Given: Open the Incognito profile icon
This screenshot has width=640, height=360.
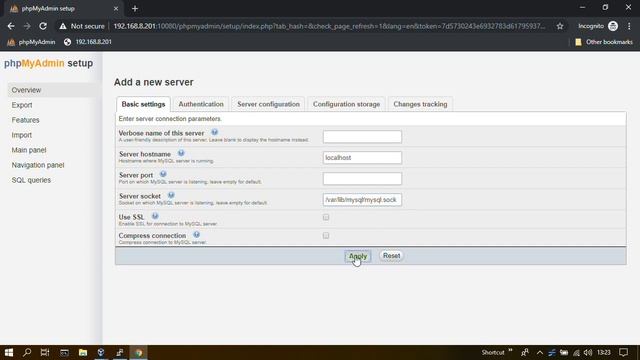Looking at the screenshot, I should pyautogui.click(x=613, y=26).
